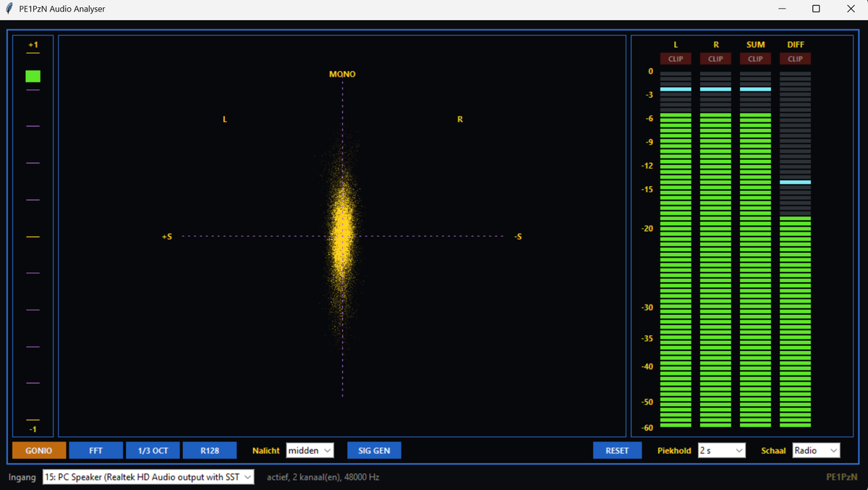Click the L channel peak hold marker
The height and width of the screenshot is (490, 868).
pyautogui.click(x=676, y=89)
